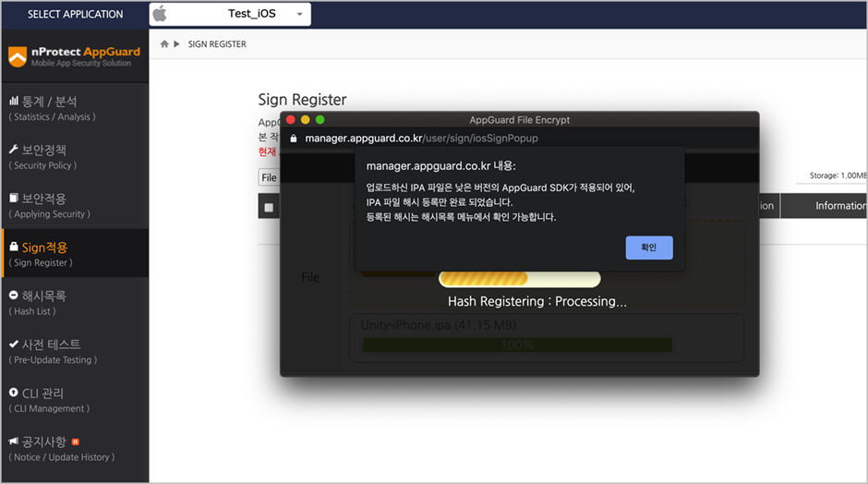Click the lock icon in the popup address bar
Viewport: 868px width, 484px height.
pos(294,139)
